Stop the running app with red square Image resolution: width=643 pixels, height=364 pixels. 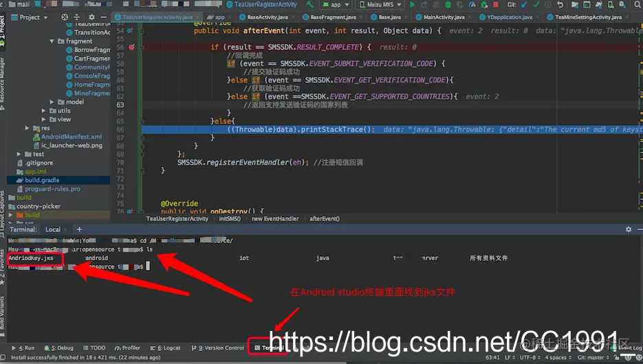point(495,5)
